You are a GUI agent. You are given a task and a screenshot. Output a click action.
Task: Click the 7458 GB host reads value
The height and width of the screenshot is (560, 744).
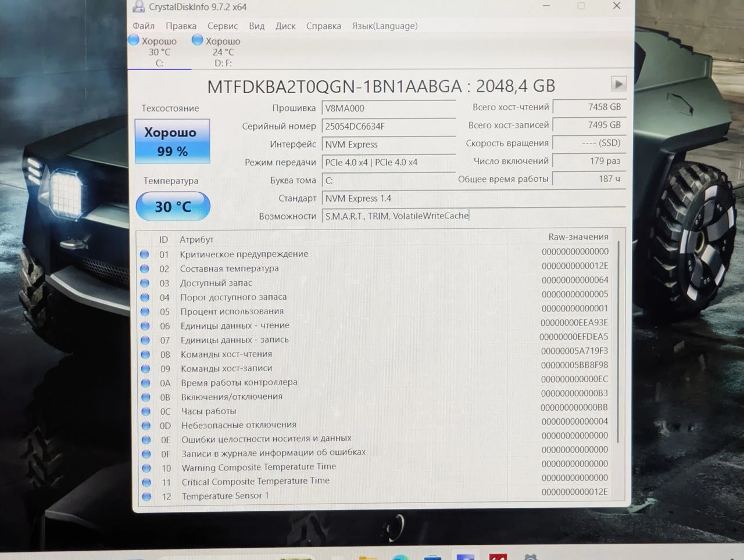click(x=588, y=107)
